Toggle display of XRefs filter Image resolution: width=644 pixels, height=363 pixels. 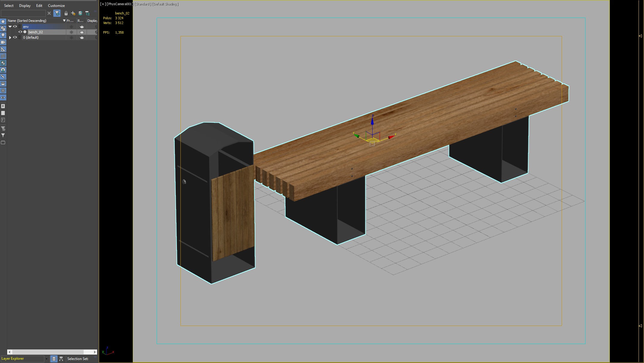pyautogui.click(x=3, y=70)
